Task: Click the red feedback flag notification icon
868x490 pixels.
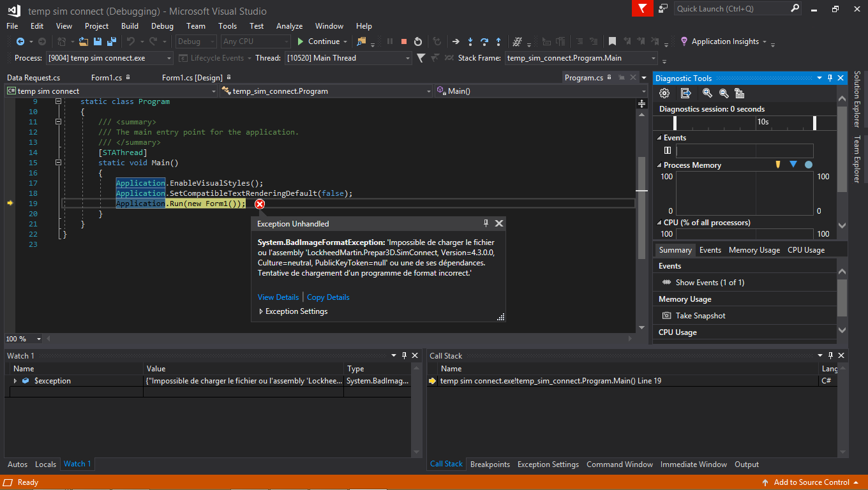Action: click(642, 8)
